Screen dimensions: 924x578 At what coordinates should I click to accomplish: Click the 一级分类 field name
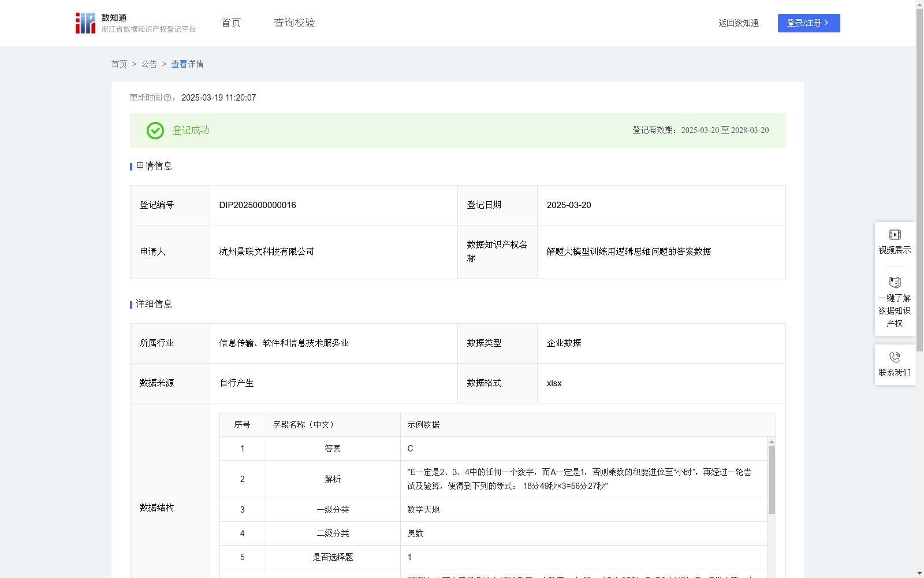tap(333, 510)
